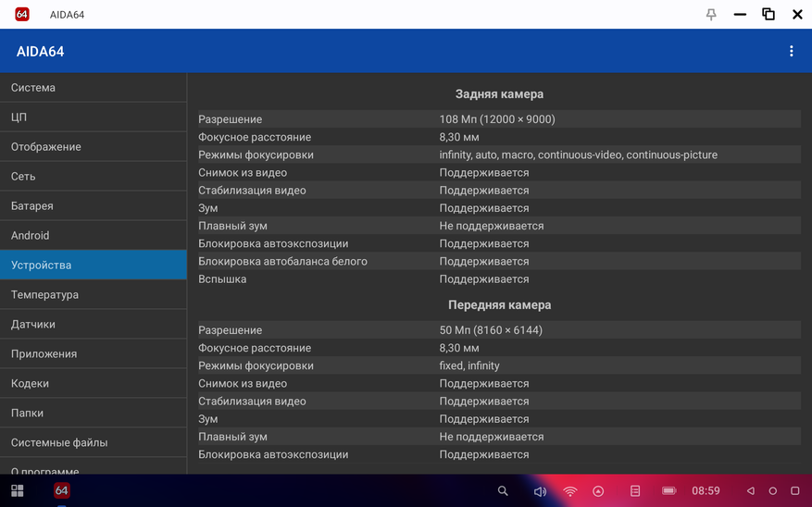Click front camera Зум label
812x507 pixels.
point(207,419)
